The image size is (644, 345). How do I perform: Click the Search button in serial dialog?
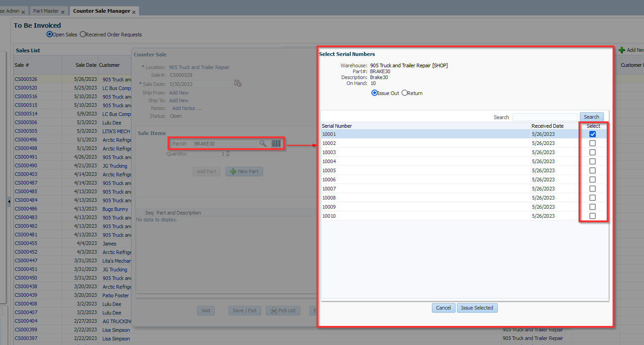(x=592, y=117)
